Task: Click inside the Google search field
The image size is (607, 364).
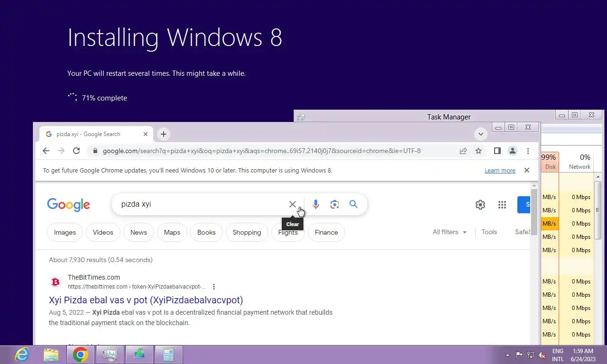Action: (202, 204)
